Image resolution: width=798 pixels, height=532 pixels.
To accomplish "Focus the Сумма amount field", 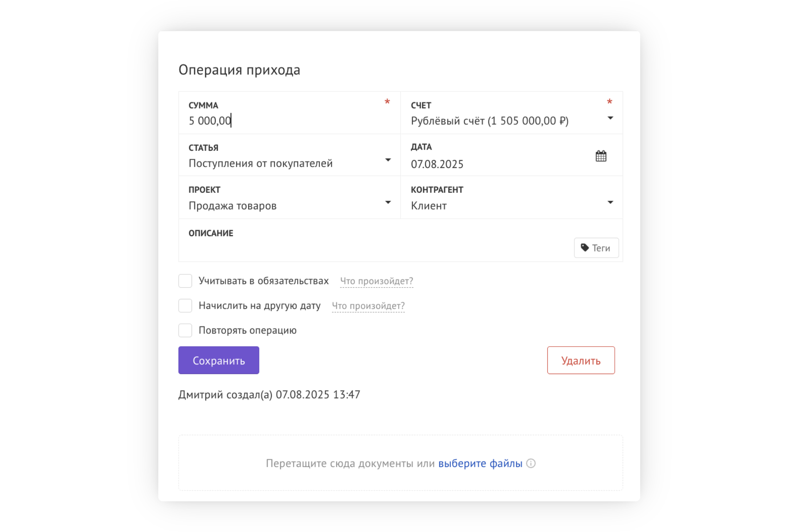I will click(289, 113).
